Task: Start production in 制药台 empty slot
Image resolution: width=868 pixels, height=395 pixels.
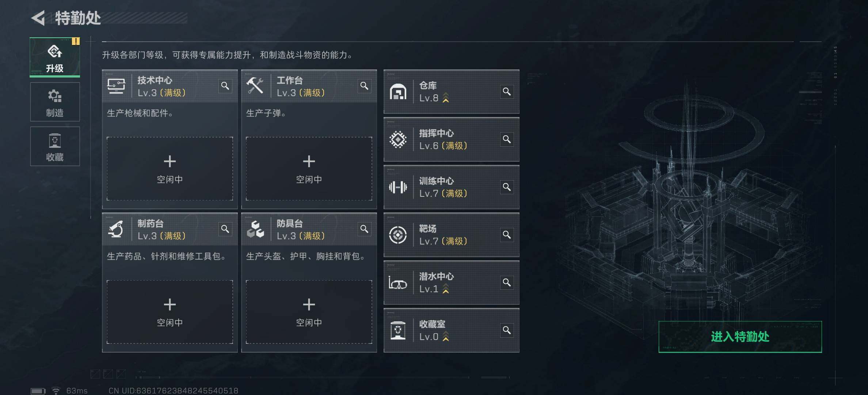Action: (170, 312)
